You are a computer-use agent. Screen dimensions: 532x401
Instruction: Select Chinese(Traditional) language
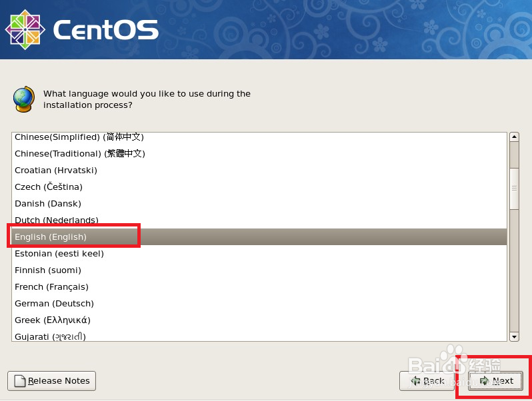(x=259, y=154)
